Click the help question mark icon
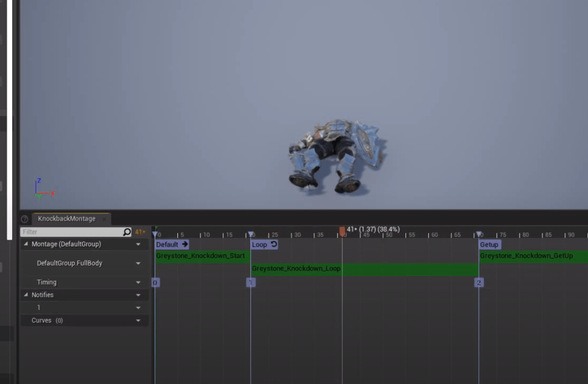Image resolution: width=588 pixels, height=384 pixels. [x=25, y=219]
